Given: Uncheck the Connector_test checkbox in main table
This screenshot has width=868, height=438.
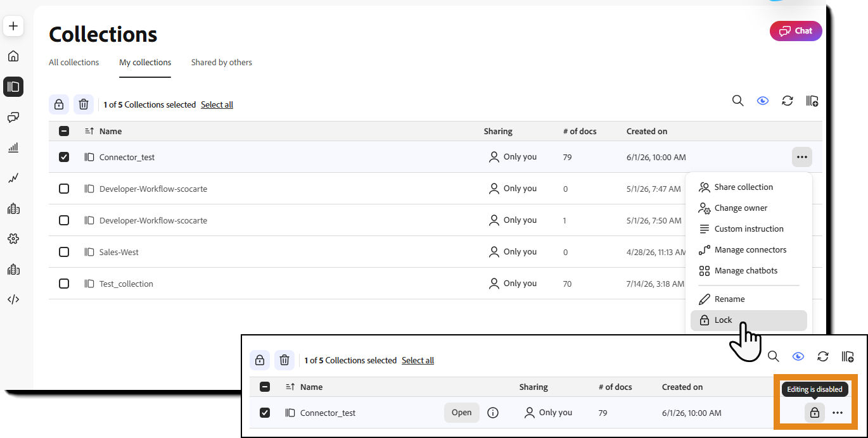Looking at the screenshot, I should (64, 157).
